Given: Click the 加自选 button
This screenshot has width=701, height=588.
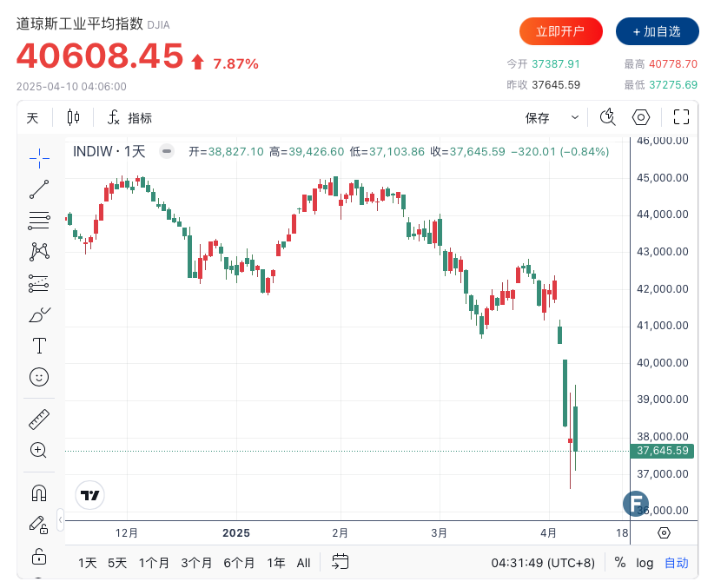Looking at the screenshot, I should 657,31.
